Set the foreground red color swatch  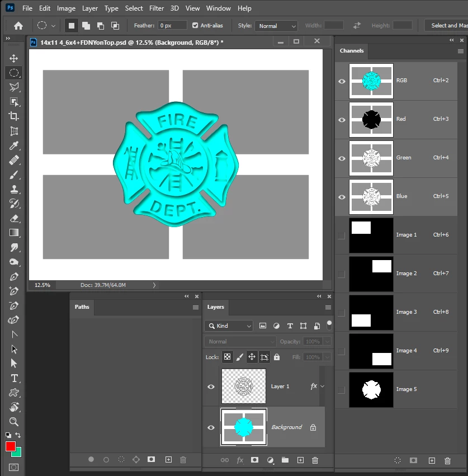(x=9, y=445)
